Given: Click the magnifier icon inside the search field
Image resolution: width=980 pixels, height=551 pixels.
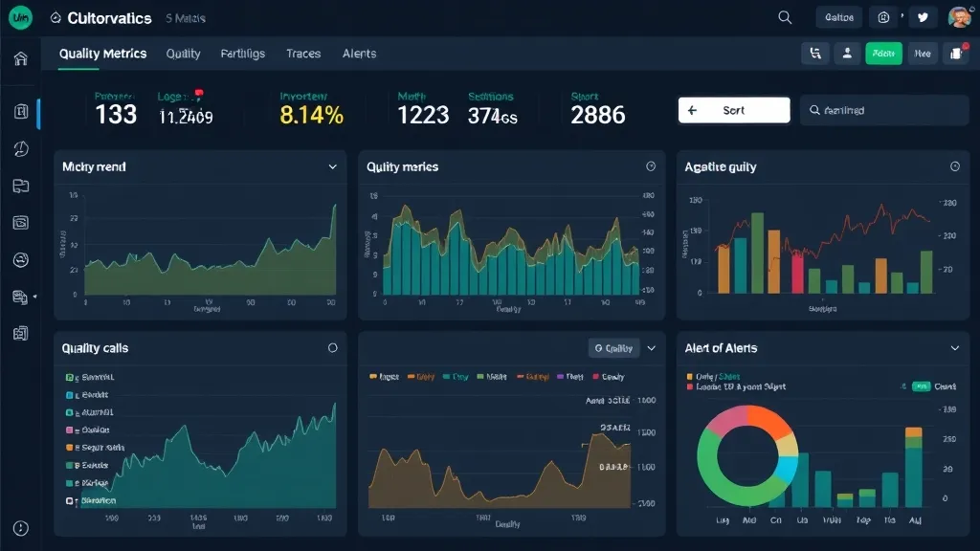Looking at the screenshot, I should 814,110.
